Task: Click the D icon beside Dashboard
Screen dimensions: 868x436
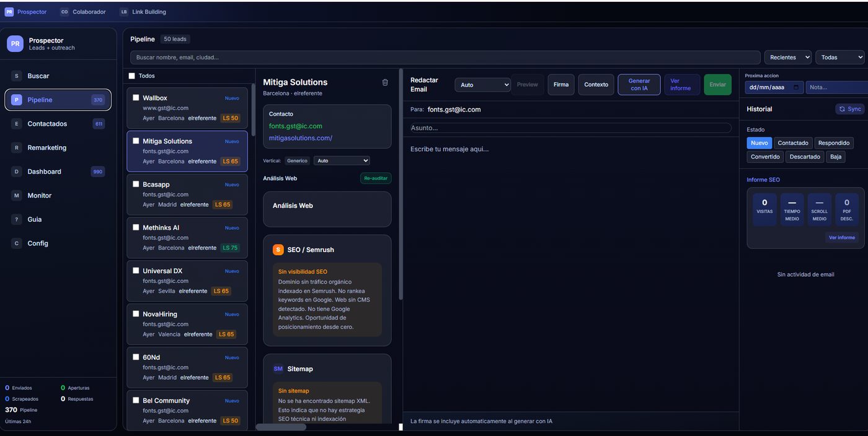Action: coord(17,172)
